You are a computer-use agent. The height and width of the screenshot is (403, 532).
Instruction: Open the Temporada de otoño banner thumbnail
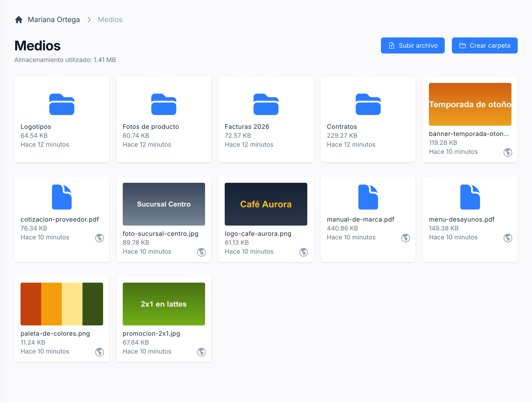470,104
